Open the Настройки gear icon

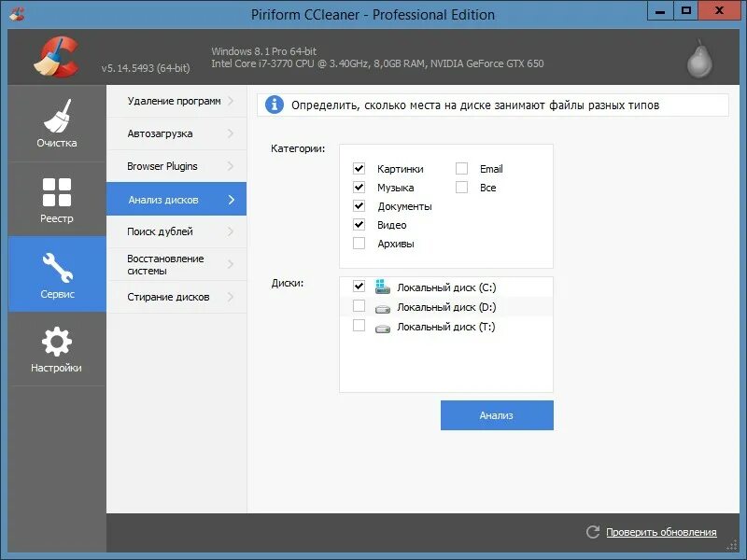57,342
